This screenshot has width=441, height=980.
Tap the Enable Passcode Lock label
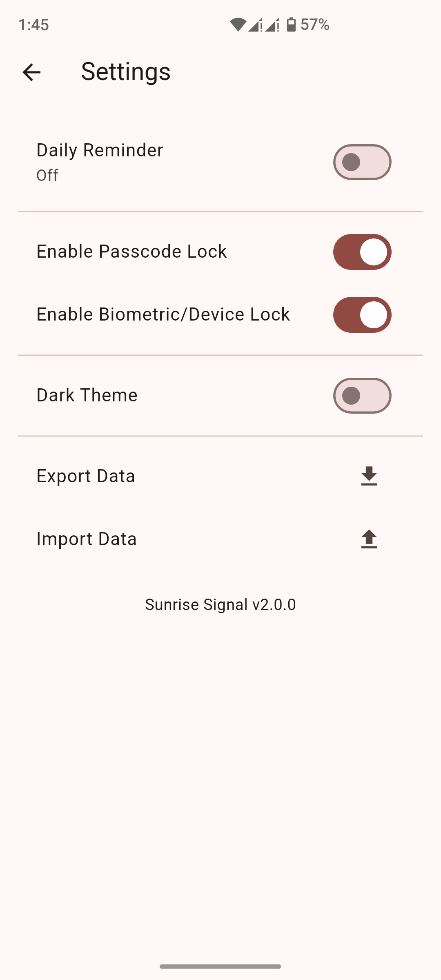131,252
